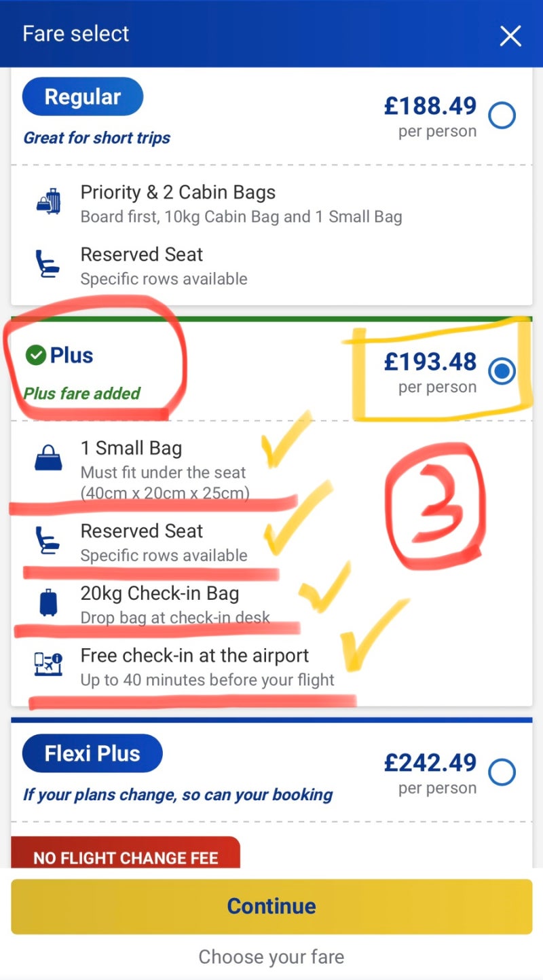
Task: Tap the Priority & 2 Cabin Bags luggage icon
Action: (49, 202)
